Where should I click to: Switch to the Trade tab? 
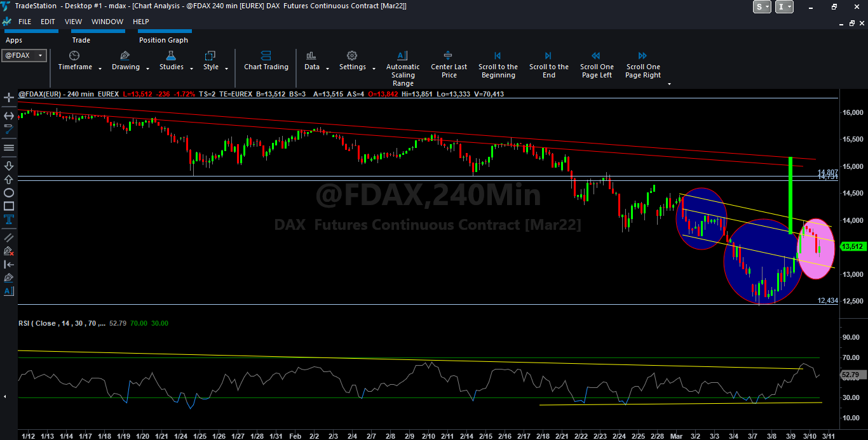pyautogui.click(x=81, y=40)
